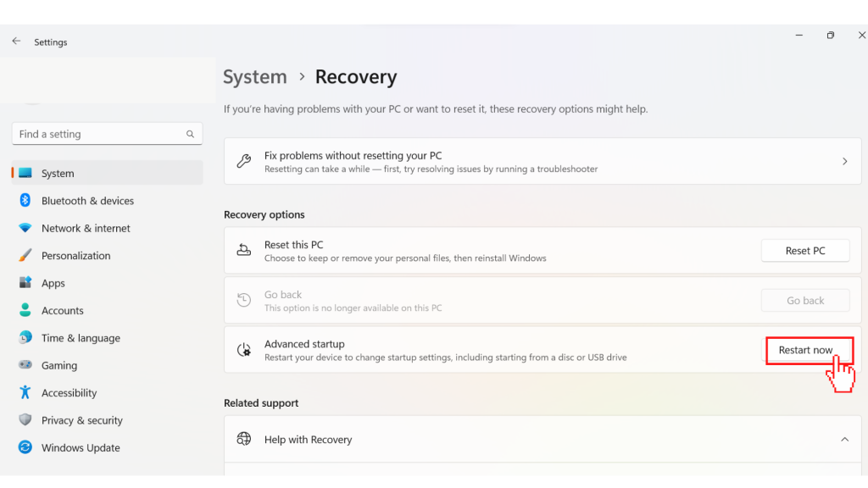Click the Time & language globe clock icon

tap(25, 337)
